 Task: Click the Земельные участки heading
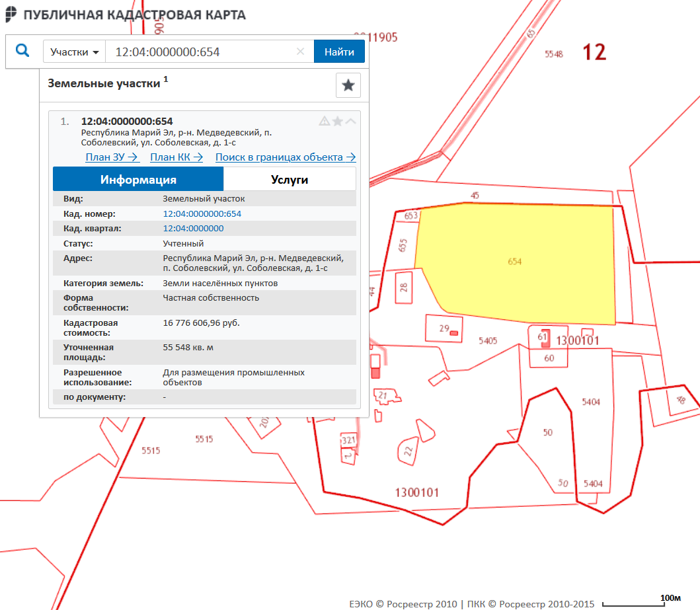[104, 83]
